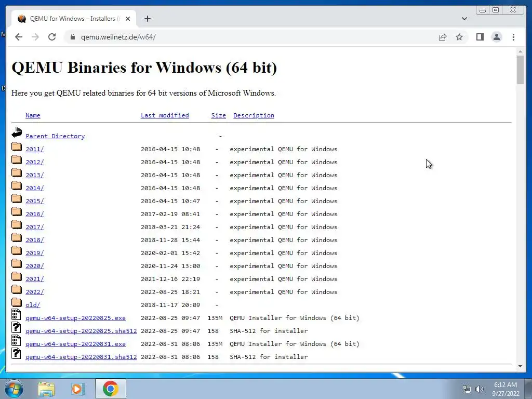Close the QEMU for Windows tab

[x=128, y=19]
